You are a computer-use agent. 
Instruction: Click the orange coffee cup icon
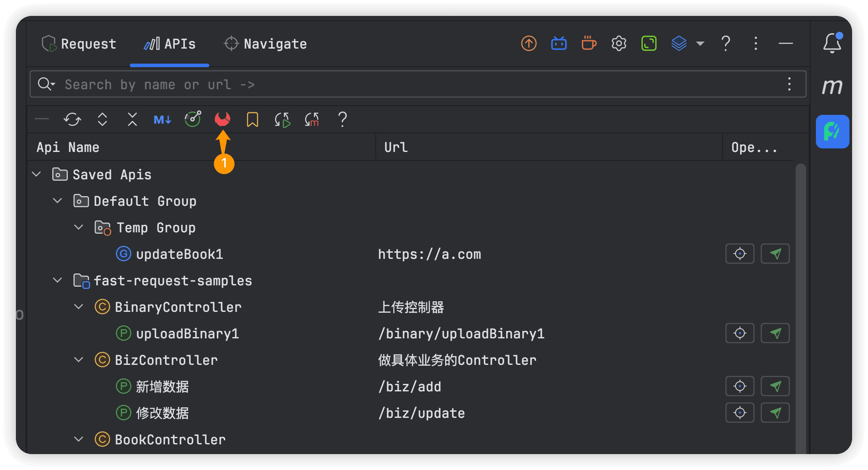589,43
